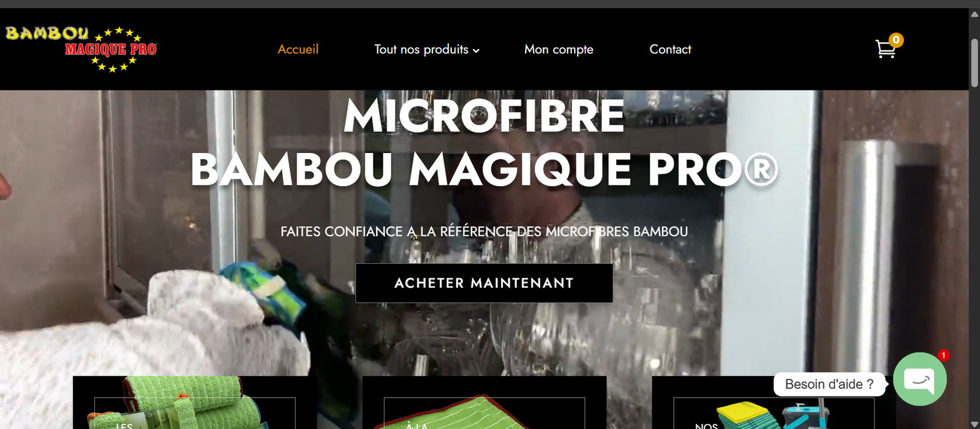Open Mon compte page

pos(559,50)
